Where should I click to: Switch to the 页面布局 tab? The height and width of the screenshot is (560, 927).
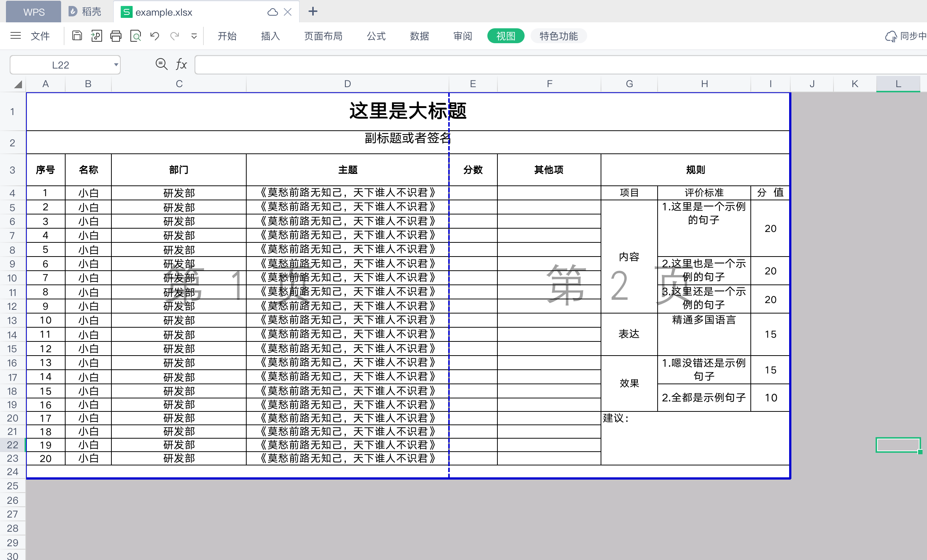(323, 36)
